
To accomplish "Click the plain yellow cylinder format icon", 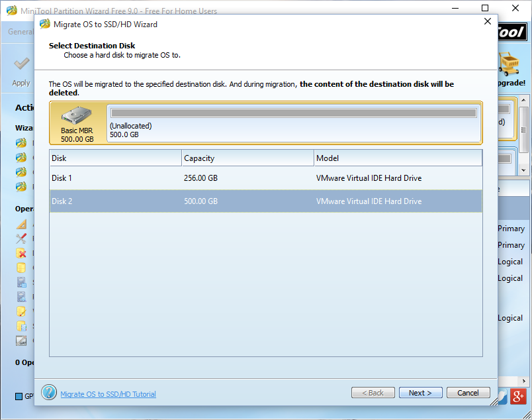I will [21, 268].
